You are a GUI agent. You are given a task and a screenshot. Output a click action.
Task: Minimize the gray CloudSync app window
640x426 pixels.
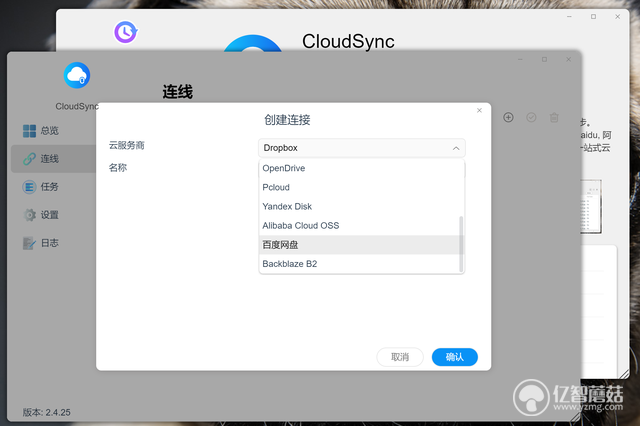point(520,59)
